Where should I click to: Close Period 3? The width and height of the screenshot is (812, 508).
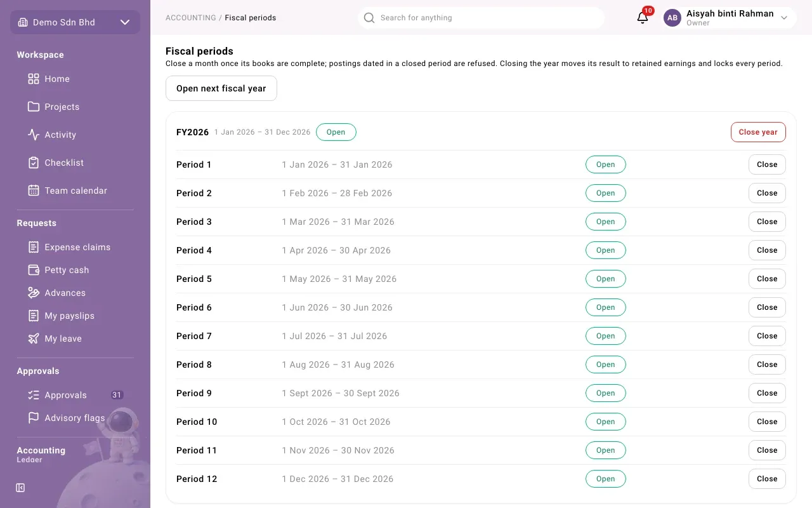coord(767,222)
